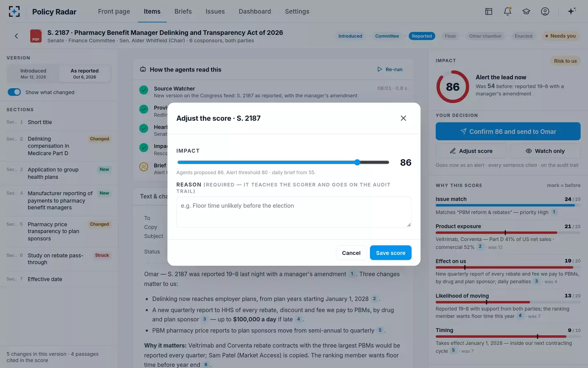588x368 pixels.
Task: Re-run the agents
Action: 390,70
